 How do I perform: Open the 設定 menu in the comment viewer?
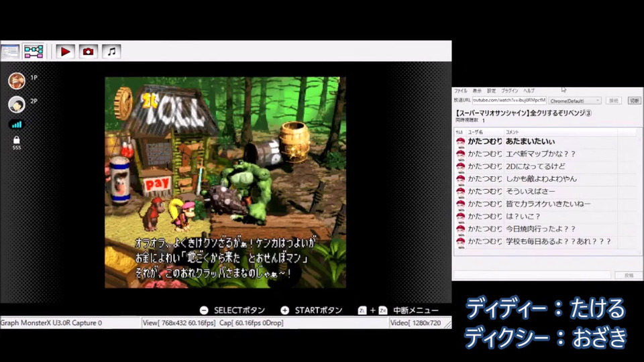pos(492,90)
